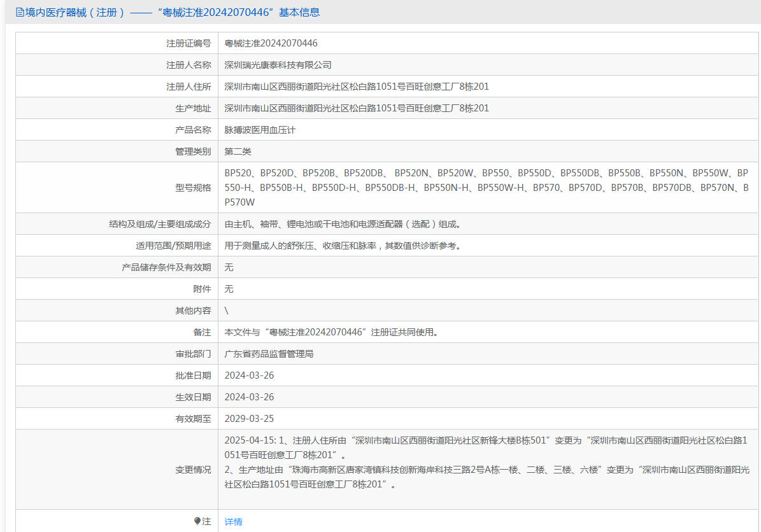Click the 附件 label

click(x=202, y=289)
